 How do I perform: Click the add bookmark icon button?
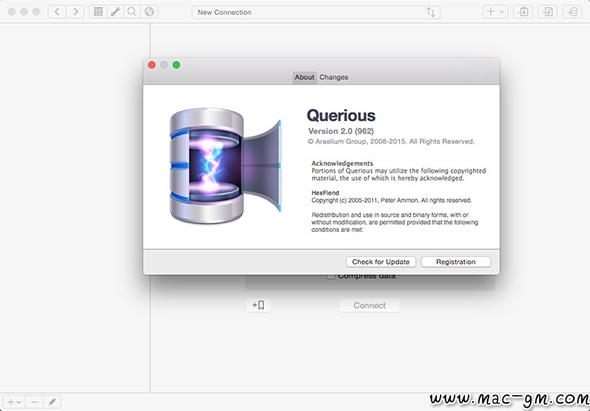(x=259, y=305)
